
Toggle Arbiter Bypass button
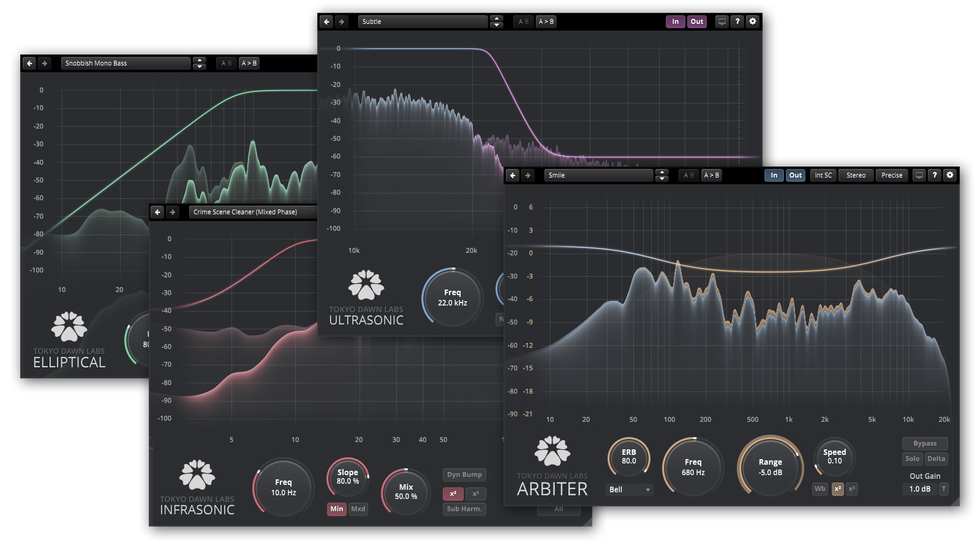[x=925, y=443]
